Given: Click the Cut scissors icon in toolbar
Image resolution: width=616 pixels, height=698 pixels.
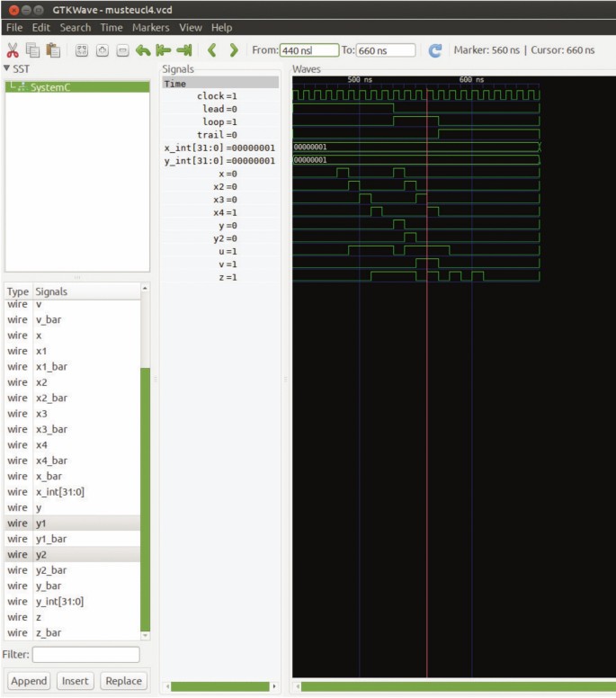Looking at the screenshot, I should 13,50.
